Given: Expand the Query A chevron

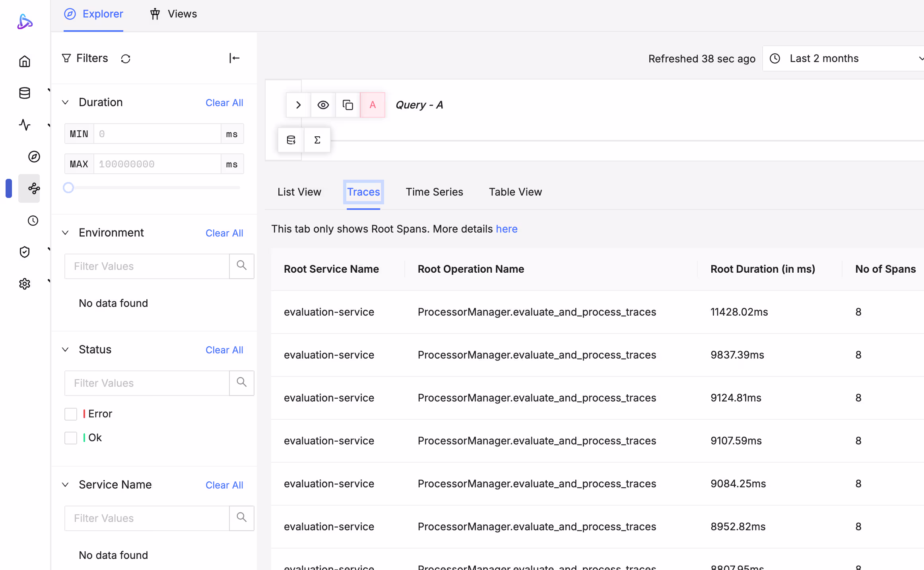Looking at the screenshot, I should 298,105.
